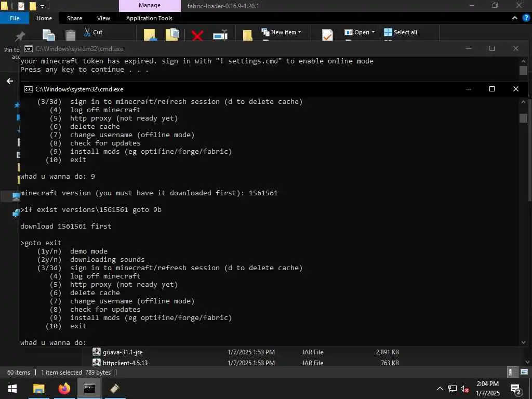Open the Windows Start menu
The image size is (532, 399).
click(x=12, y=389)
